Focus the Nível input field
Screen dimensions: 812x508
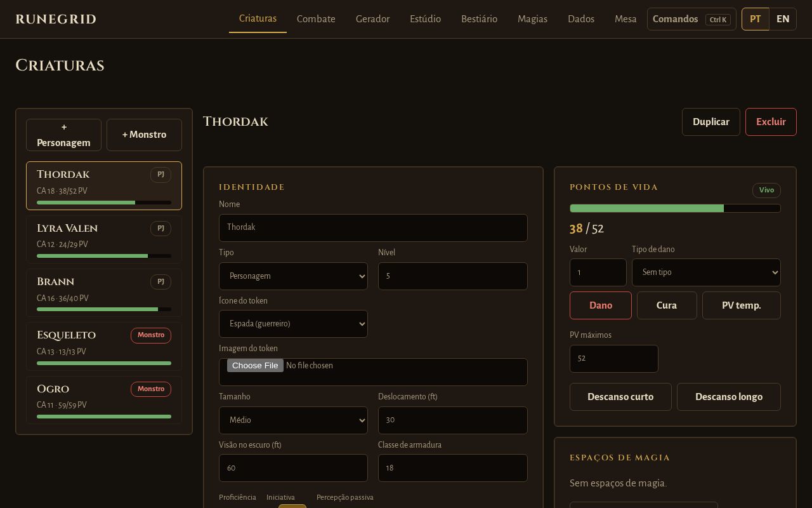(x=453, y=276)
